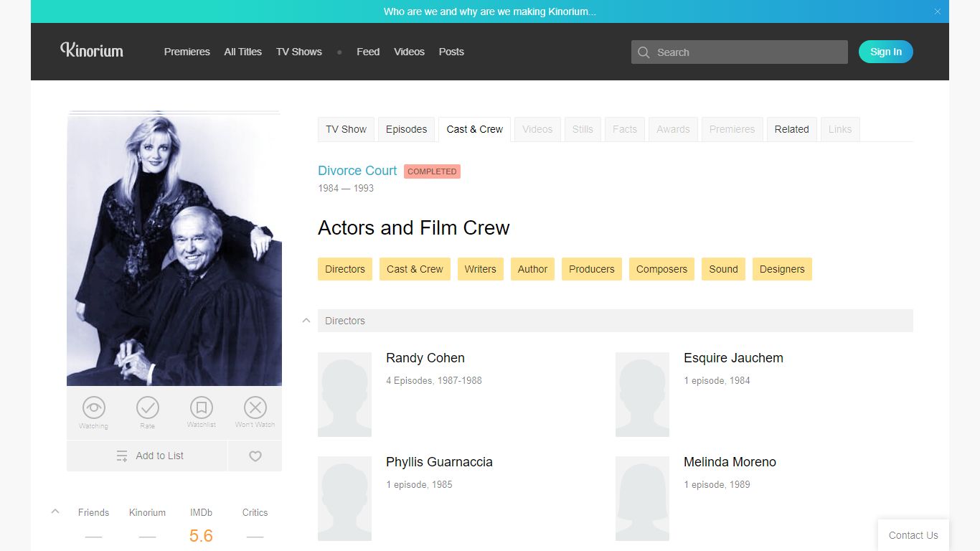
Task: Jump to Producers filter chip
Action: click(x=592, y=269)
